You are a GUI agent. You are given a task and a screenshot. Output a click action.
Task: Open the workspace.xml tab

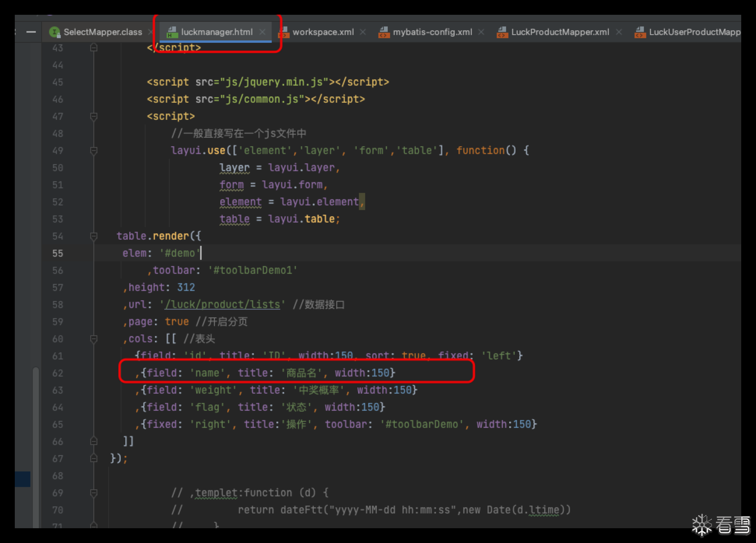[x=323, y=32]
